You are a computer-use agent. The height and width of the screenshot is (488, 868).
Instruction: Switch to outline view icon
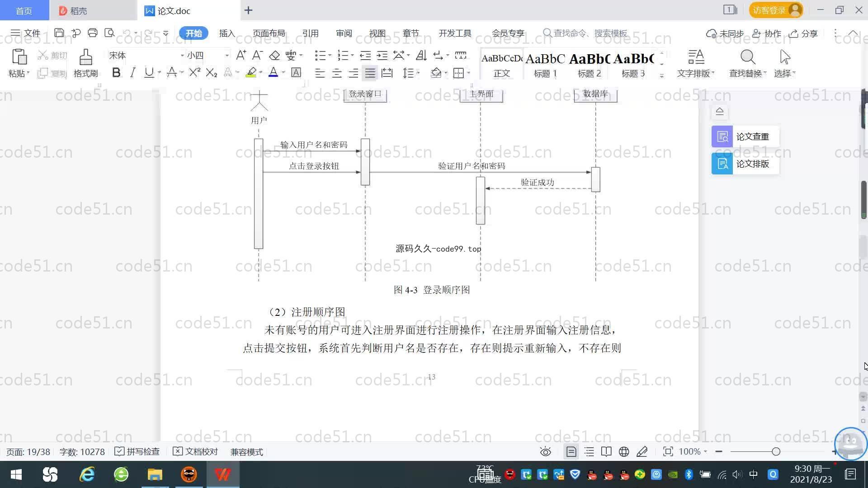(x=589, y=452)
